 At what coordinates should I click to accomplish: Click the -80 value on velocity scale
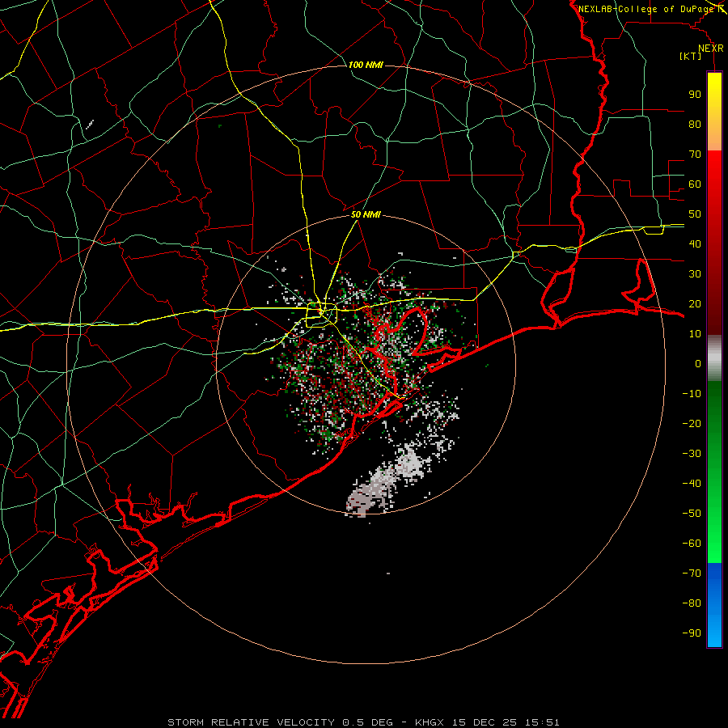tap(692, 603)
